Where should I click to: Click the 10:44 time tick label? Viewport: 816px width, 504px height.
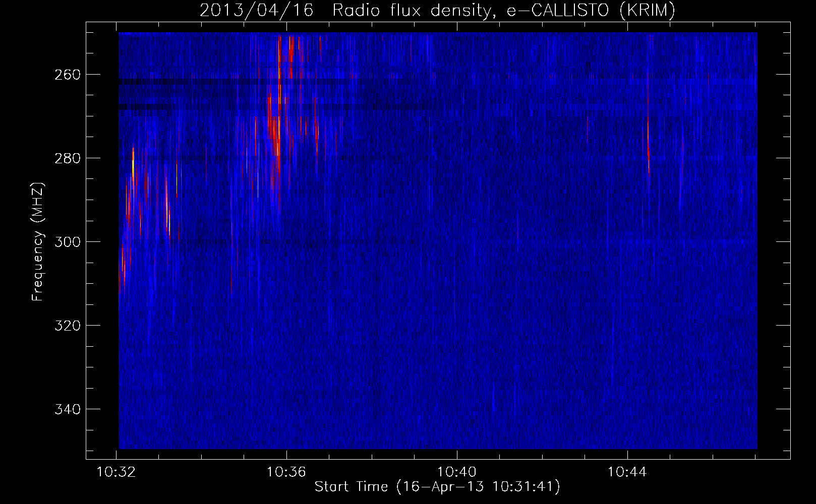[627, 472]
